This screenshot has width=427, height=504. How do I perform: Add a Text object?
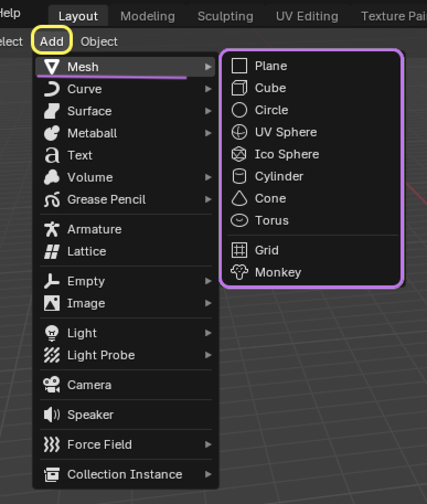coord(80,155)
